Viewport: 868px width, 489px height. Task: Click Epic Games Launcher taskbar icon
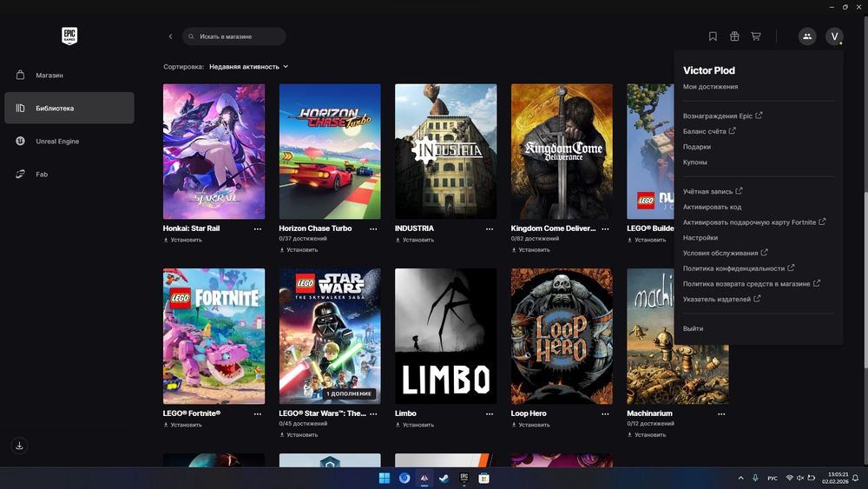point(464,478)
